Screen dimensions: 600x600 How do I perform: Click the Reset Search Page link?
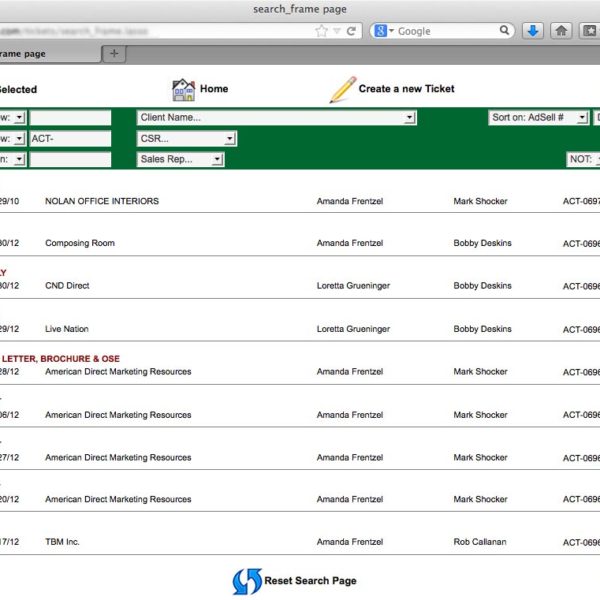[310, 581]
